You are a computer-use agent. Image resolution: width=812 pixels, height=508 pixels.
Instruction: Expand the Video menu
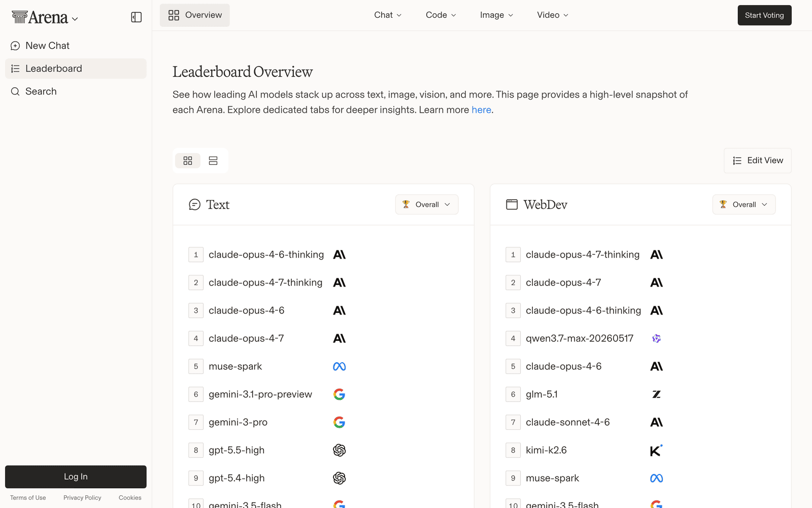pyautogui.click(x=553, y=15)
